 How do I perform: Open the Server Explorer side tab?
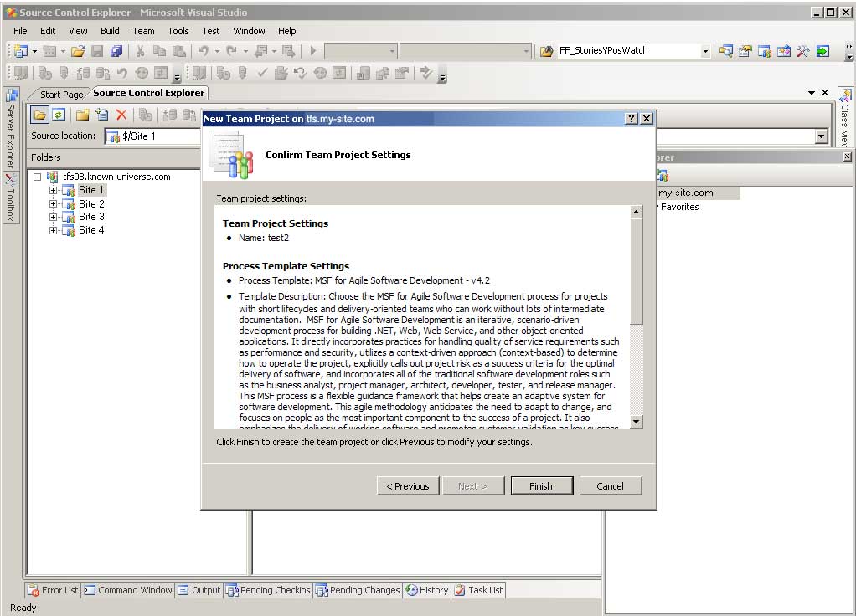pos(10,127)
